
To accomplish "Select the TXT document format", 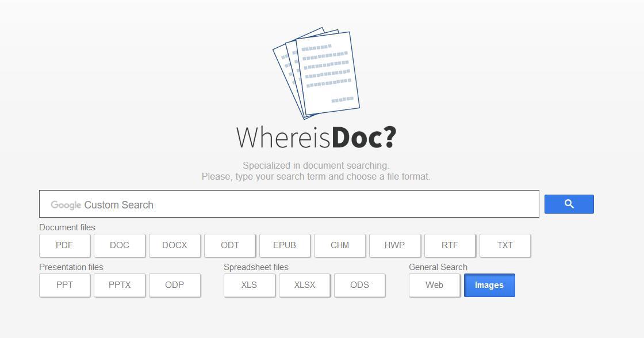I will point(505,245).
